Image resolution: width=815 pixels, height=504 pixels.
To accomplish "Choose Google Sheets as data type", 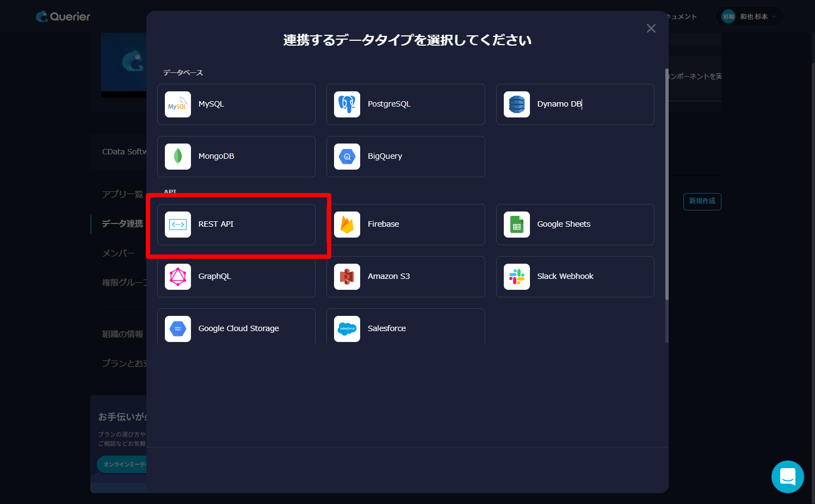I will coord(575,225).
